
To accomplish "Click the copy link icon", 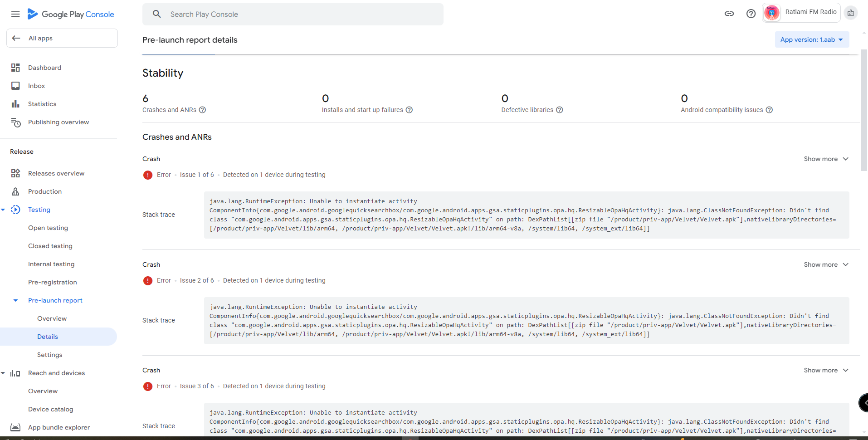I will click(729, 14).
